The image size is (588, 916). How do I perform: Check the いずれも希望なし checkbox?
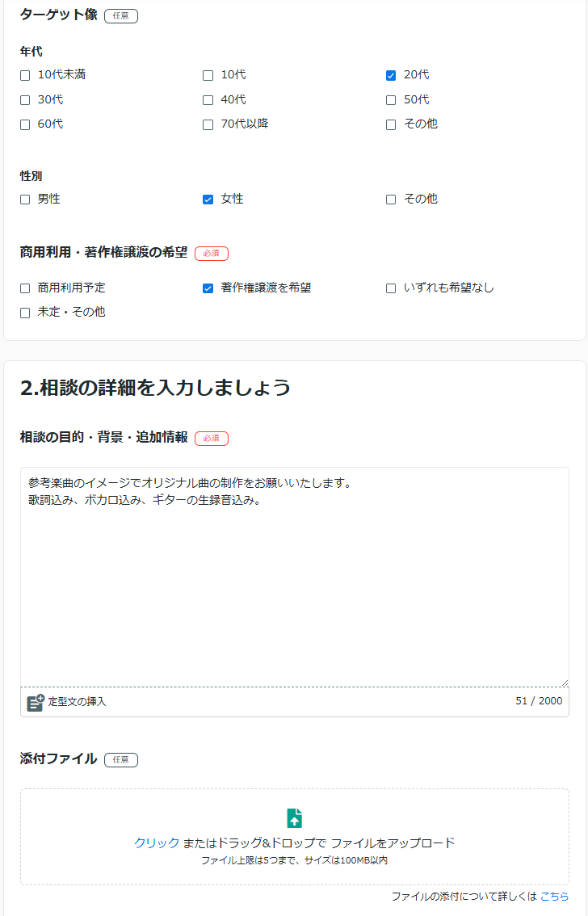[391, 288]
